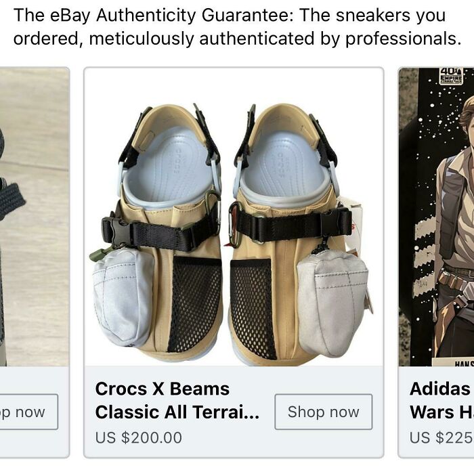Open the Adidas Star Wars Han Solo product image

pos(436,217)
